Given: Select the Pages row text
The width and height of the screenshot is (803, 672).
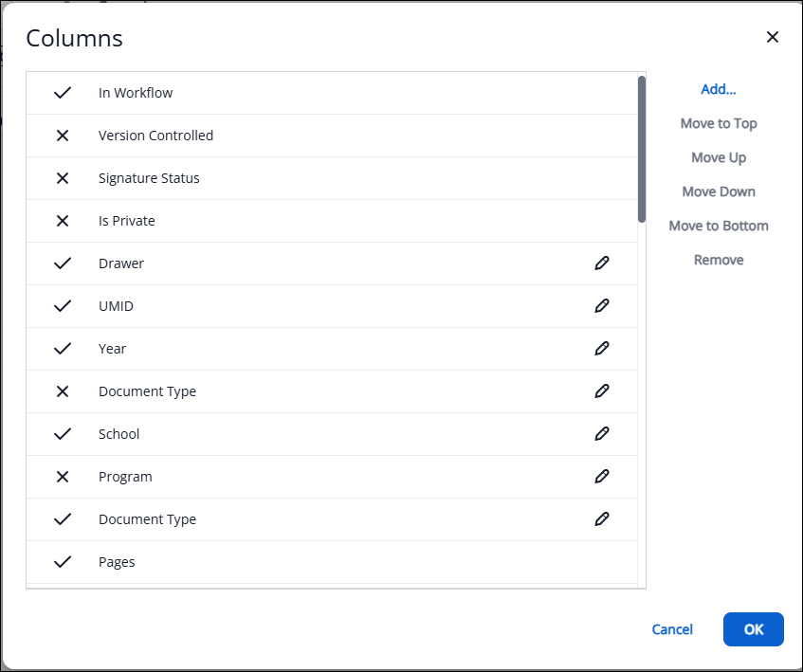Looking at the screenshot, I should (117, 562).
